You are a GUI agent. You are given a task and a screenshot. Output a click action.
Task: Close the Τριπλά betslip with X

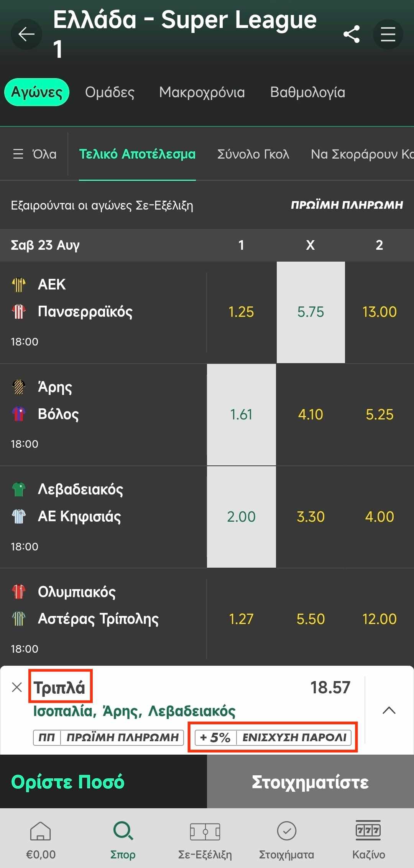17,687
